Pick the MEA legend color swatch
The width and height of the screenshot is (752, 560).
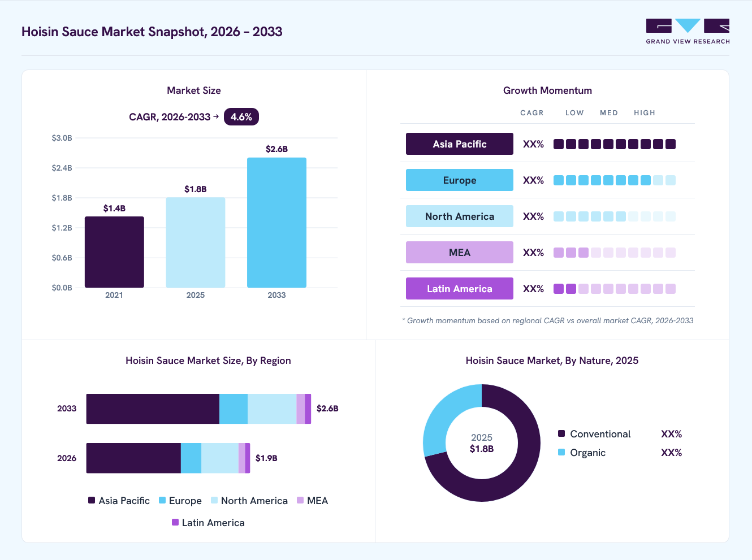300,500
